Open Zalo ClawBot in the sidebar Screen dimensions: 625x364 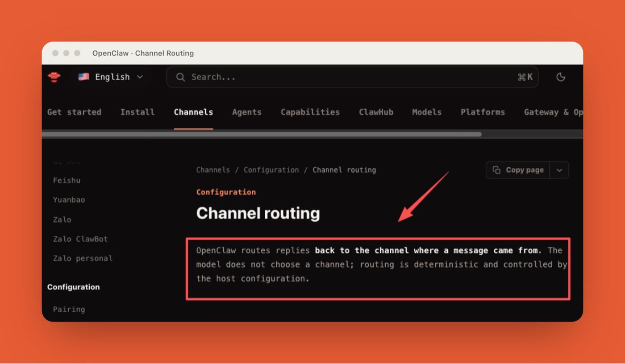point(80,239)
